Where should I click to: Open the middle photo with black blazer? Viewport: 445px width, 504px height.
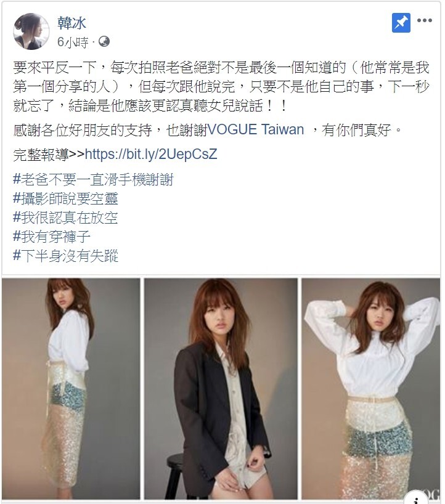tap(221, 389)
